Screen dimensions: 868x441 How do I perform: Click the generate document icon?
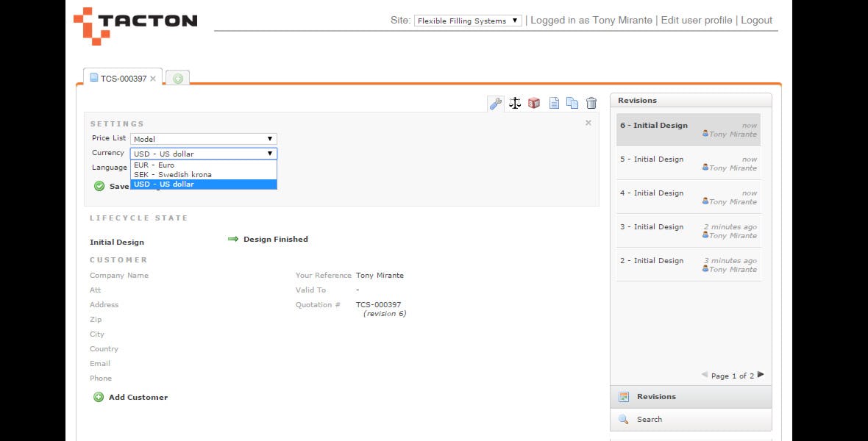point(554,103)
